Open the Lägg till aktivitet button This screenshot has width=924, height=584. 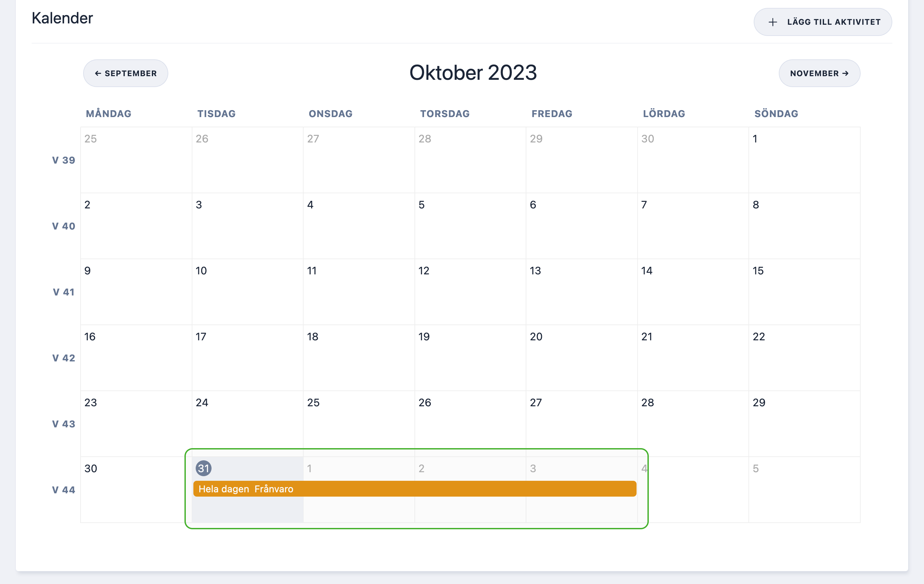point(823,22)
